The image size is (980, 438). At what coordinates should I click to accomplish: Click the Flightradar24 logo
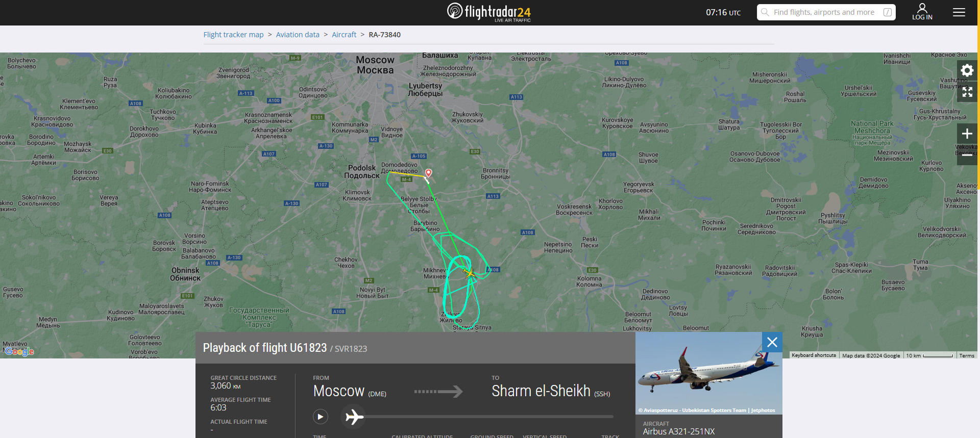489,12
